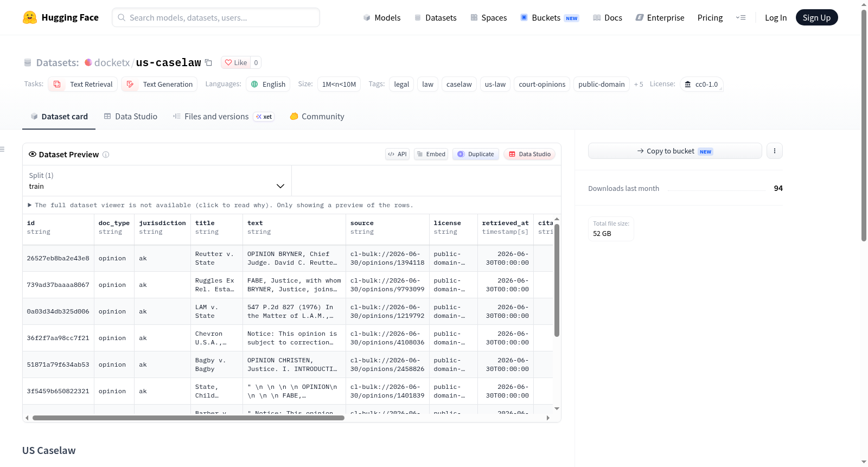The height and width of the screenshot is (467, 868).
Task: Select the English language tag
Action: [268, 84]
